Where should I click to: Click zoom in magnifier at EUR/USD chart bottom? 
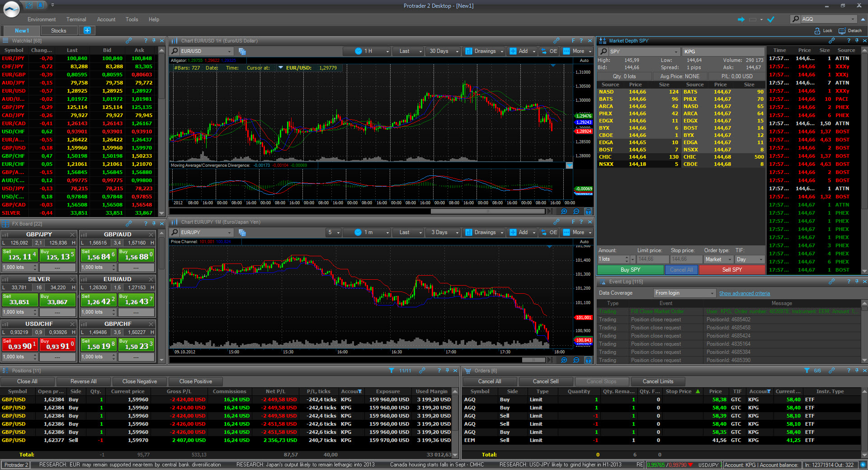[x=564, y=211]
